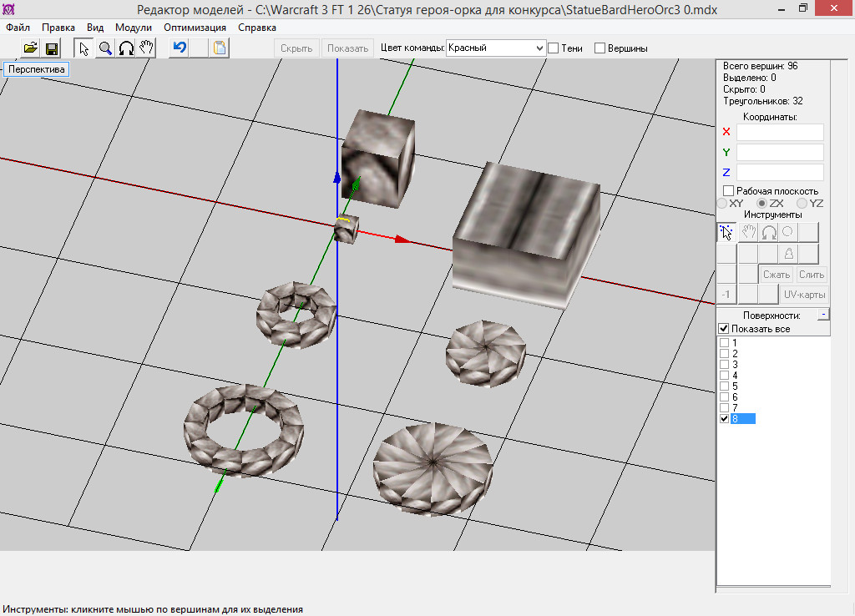Screen dimensions: 855x616
Task: Open the Модули menu
Action: pos(133,28)
